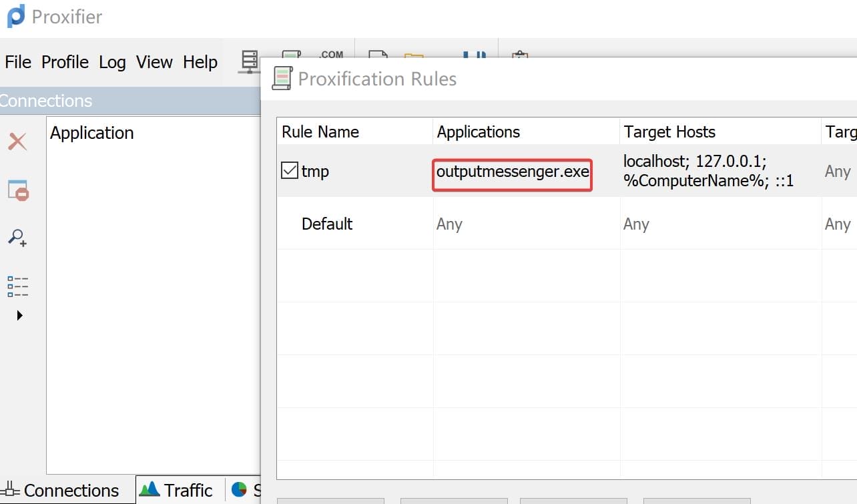The height and width of the screenshot is (504, 857).
Task: Open the Help menu
Action: [x=200, y=62]
